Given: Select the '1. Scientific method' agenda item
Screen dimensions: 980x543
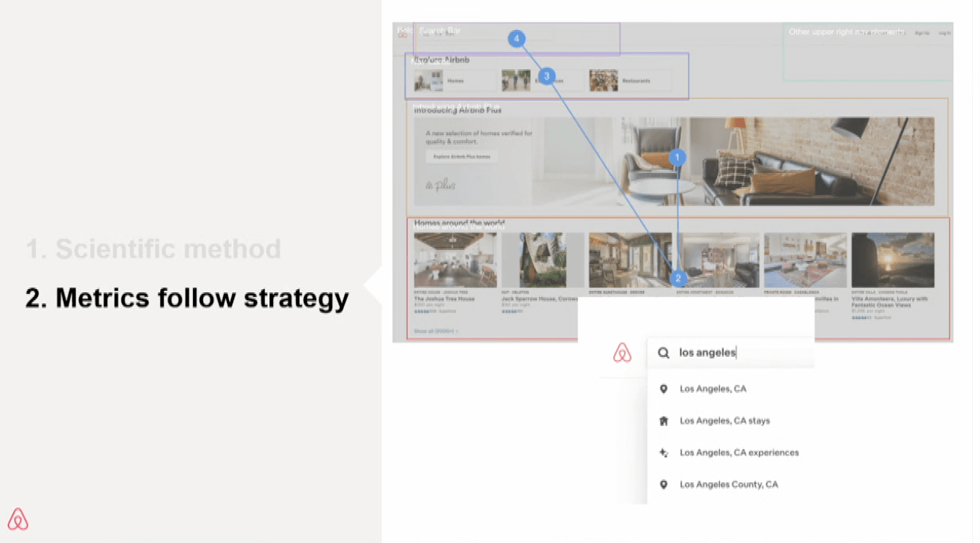Looking at the screenshot, I should tap(153, 249).
